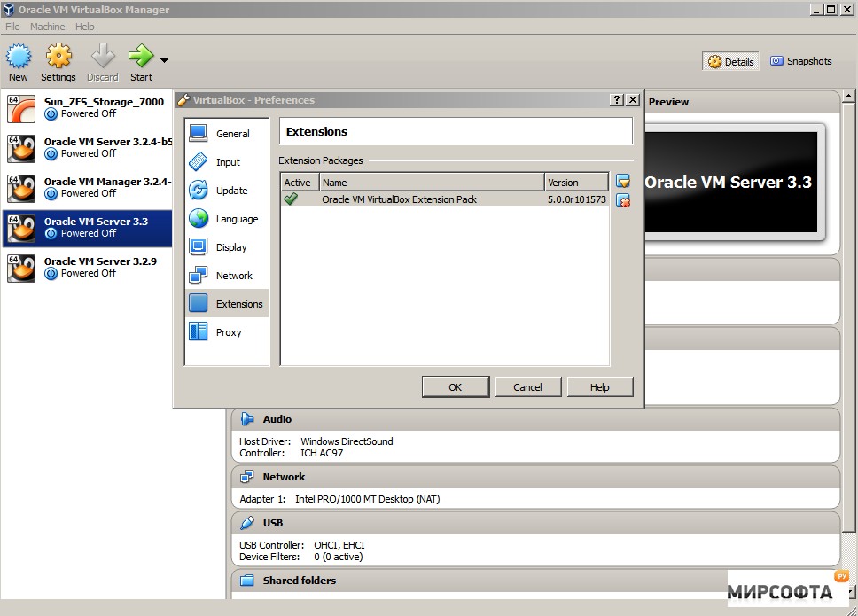The image size is (858, 616).
Task: Click the Oracle VM Server 3.2.9 penguin icon
Action: click(21, 268)
